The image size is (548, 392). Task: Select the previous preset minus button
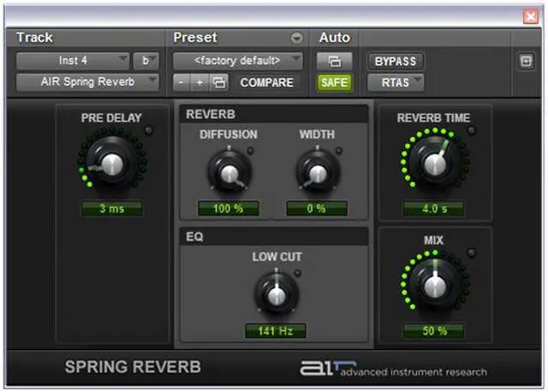coord(181,82)
